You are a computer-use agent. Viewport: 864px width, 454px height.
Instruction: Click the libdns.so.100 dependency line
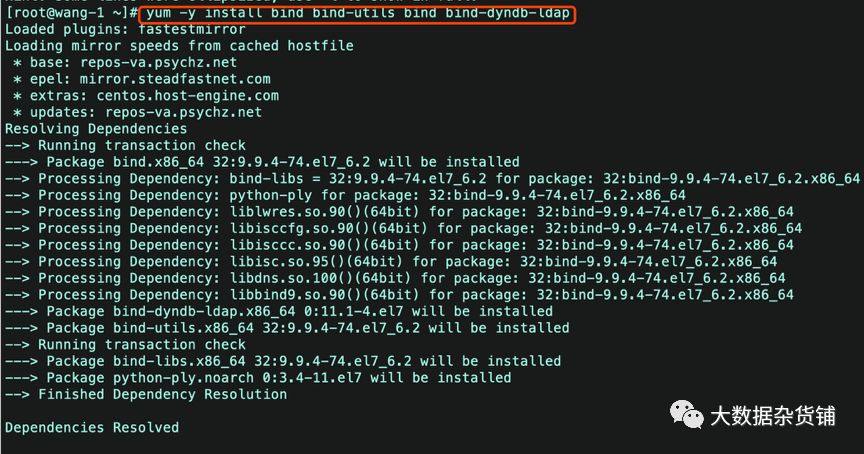[395, 278]
